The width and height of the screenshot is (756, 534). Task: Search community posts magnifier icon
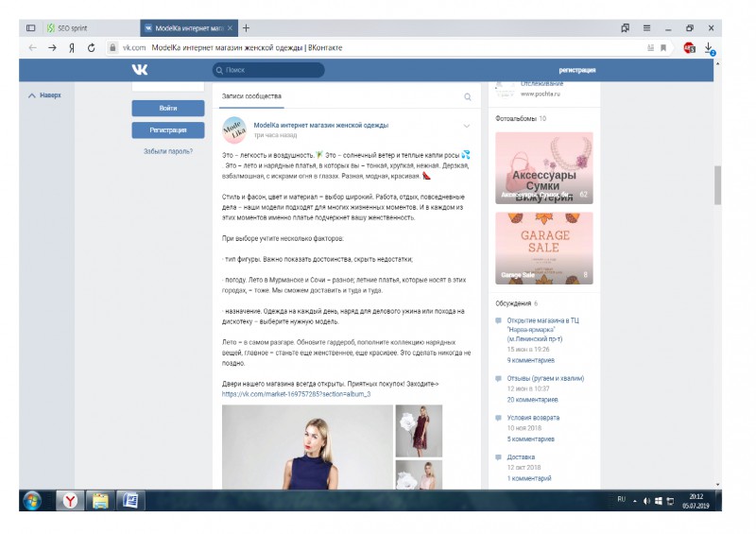click(x=467, y=97)
